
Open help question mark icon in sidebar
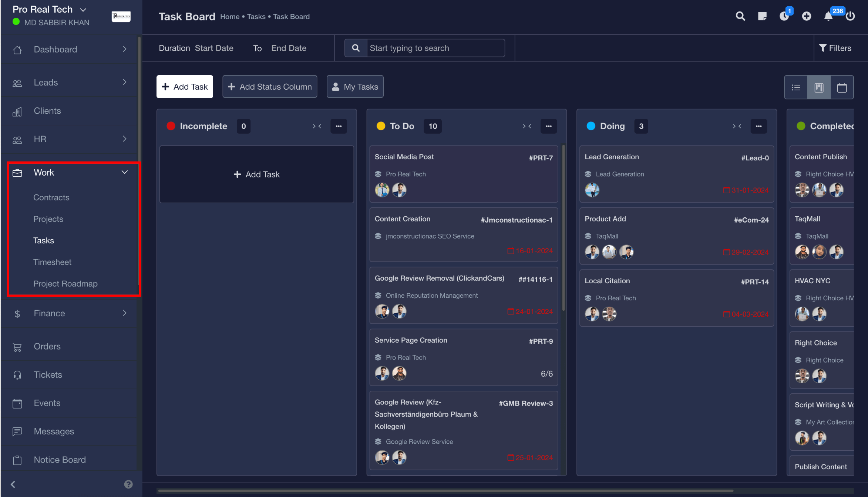(128, 484)
